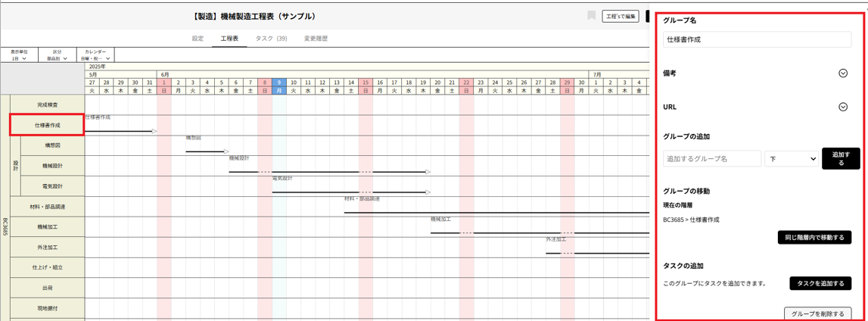Expand the 備考 section chevron
Image resolution: width=868 pixels, height=321 pixels.
click(843, 73)
